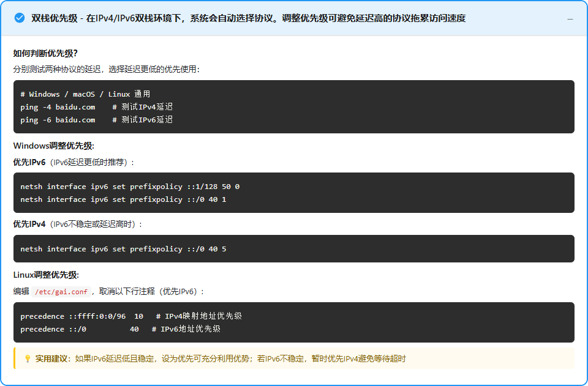Click the lightbulb icon beside 实用建议
The height and width of the screenshot is (386, 588).
pyautogui.click(x=27, y=358)
